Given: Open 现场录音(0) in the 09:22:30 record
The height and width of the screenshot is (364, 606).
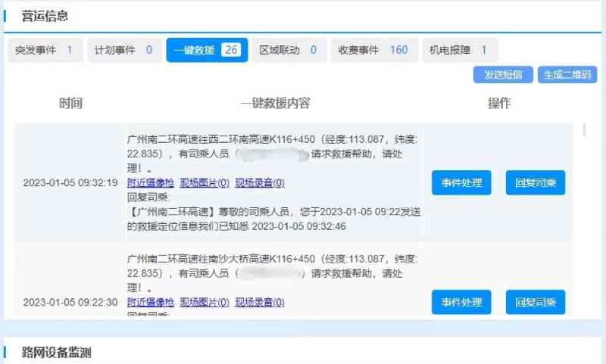Looking at the screenshot, I should pyautogui.click(x=260, y=303).
